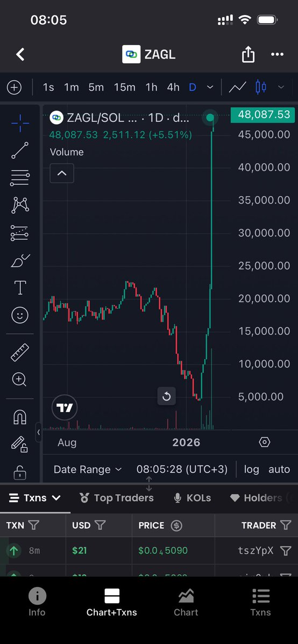Viewport: 298px width, 644px height.
Task: Toggle log price scale
Action: pos(252,469)
